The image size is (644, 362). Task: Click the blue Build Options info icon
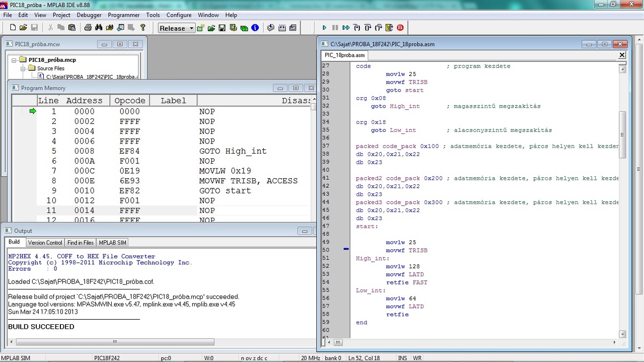[x=255, y=28]
